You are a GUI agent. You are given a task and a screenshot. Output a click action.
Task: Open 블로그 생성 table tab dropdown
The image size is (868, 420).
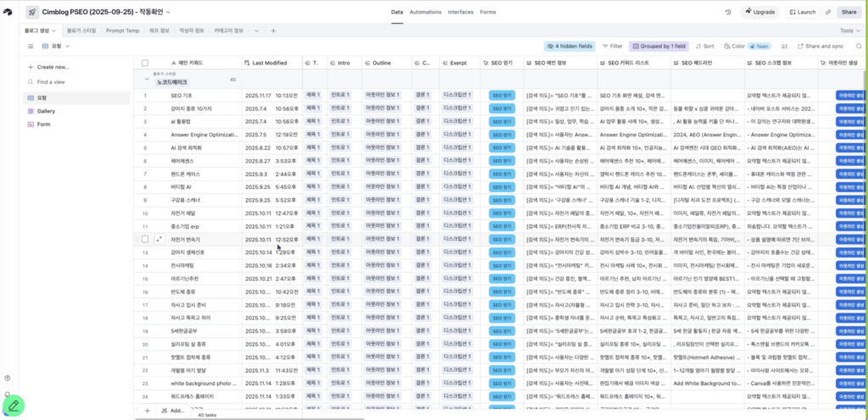[54, 31]
